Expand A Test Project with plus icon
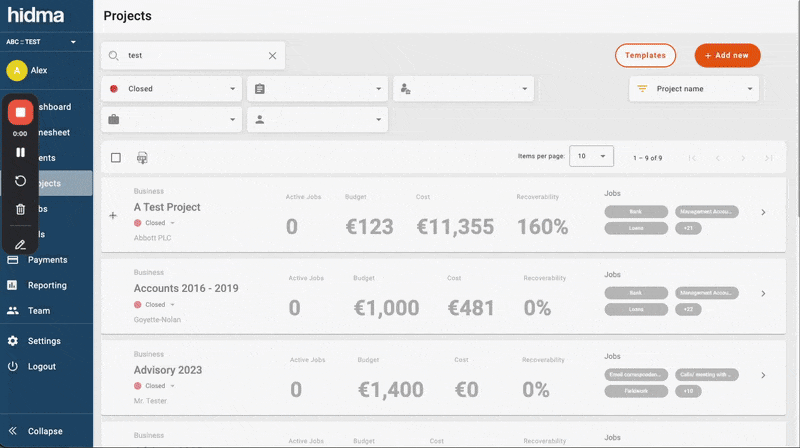Image resolution: width=800 pixels, height=448 pixels. (113, 215)
